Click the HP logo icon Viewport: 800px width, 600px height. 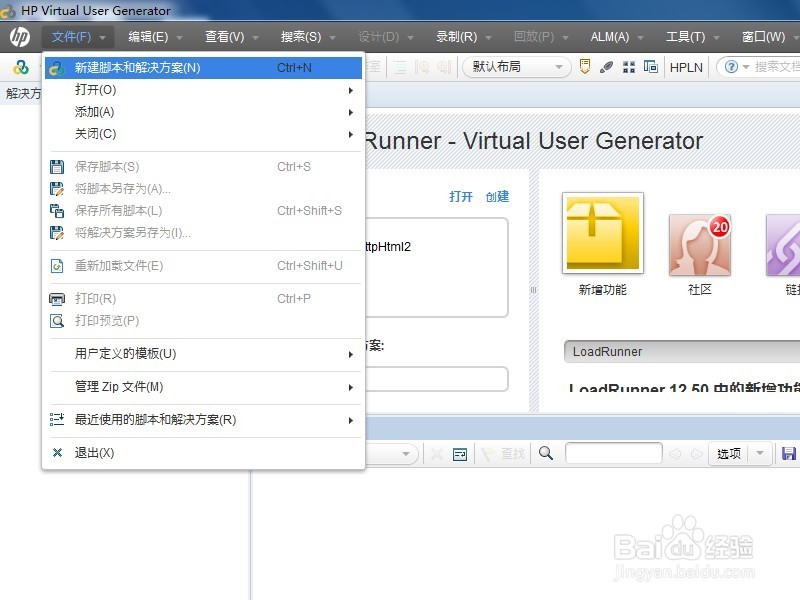click(x=20, y=37)
